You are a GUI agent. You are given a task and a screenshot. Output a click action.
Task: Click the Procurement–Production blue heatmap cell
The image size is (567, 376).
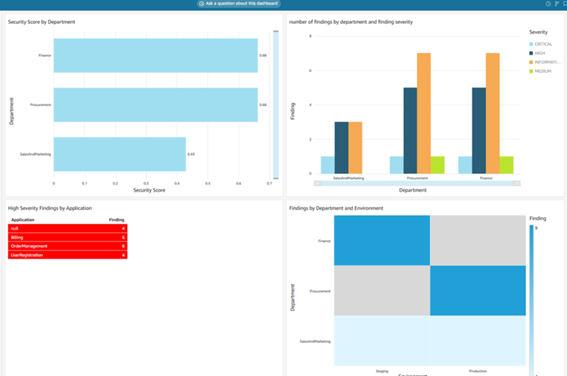478,291
